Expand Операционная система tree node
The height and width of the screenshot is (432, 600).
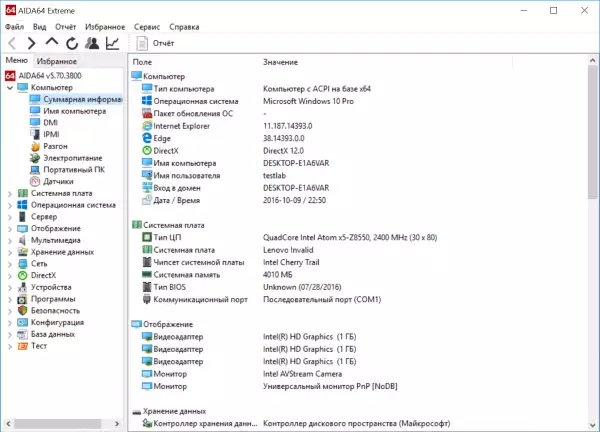click(x=10, y=205)
